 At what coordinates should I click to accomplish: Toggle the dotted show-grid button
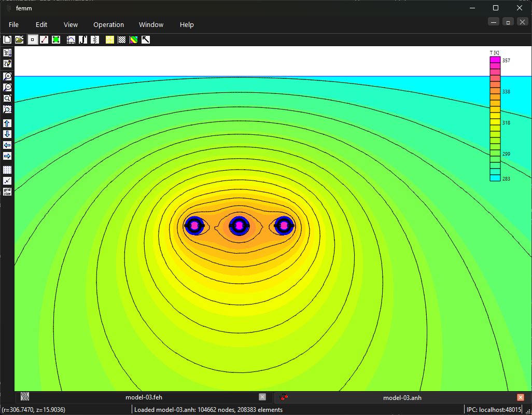tap(7, 170)
